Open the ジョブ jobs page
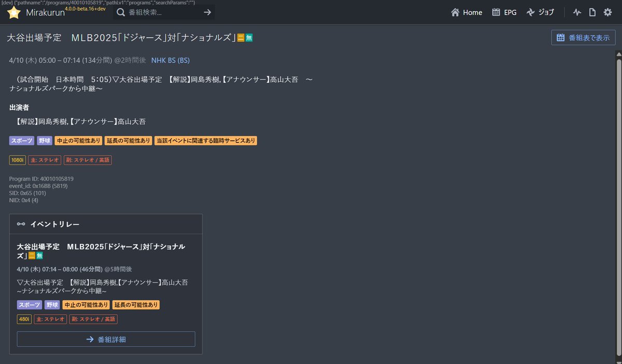622x364 pixels. (x=540, y=12)
